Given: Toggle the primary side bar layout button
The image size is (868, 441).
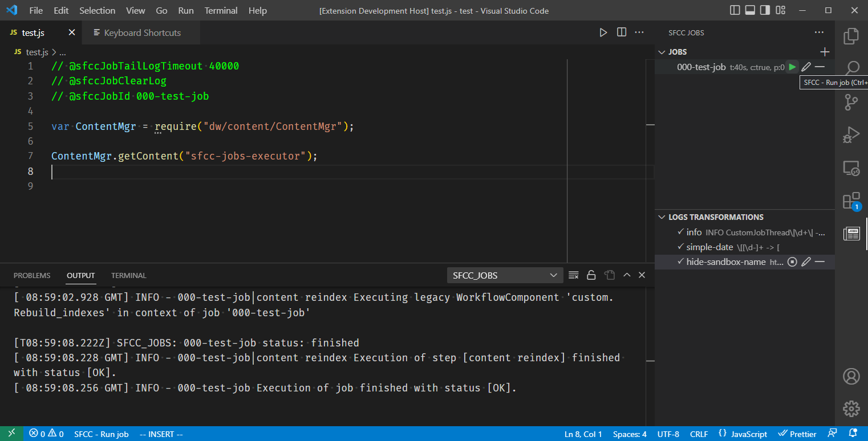Looking at the screenshot, I should 735,10.
